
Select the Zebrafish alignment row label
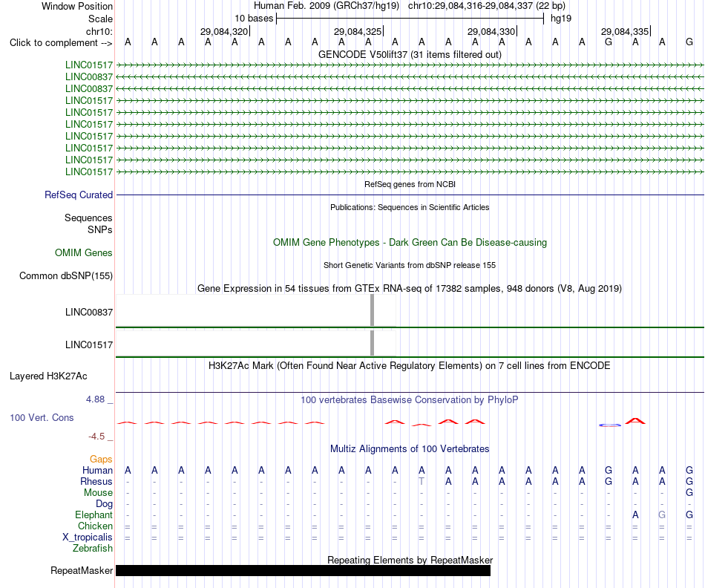93,549
